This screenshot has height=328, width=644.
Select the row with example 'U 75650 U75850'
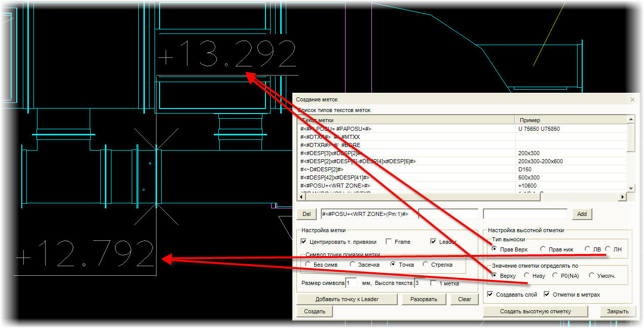coord(463,129)
